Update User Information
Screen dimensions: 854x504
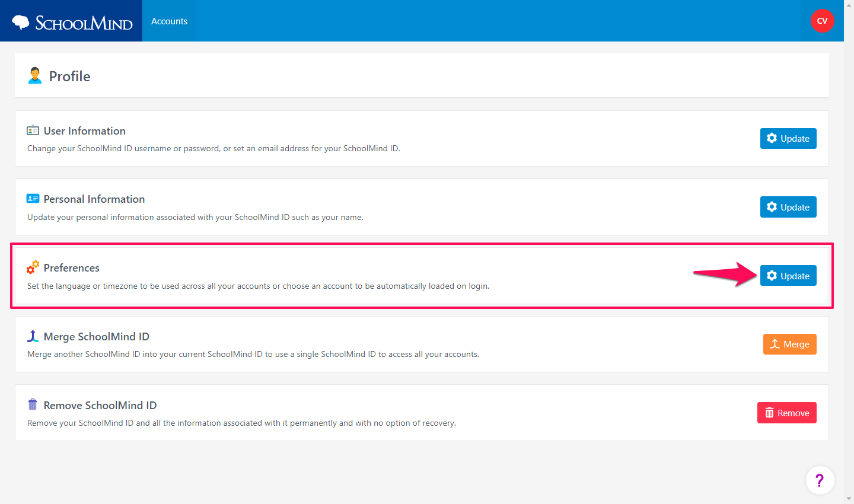[x=788, y=138]
